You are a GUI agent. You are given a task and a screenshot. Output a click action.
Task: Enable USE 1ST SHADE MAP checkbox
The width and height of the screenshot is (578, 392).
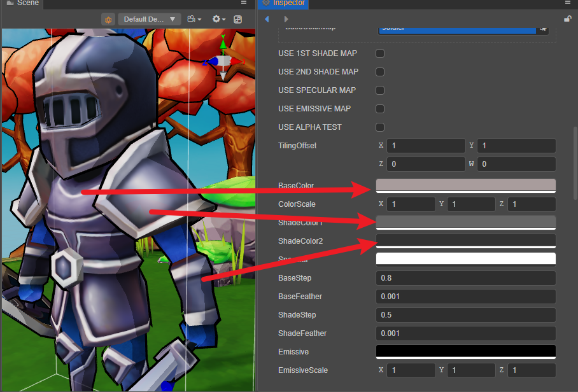tap(380, 53)
